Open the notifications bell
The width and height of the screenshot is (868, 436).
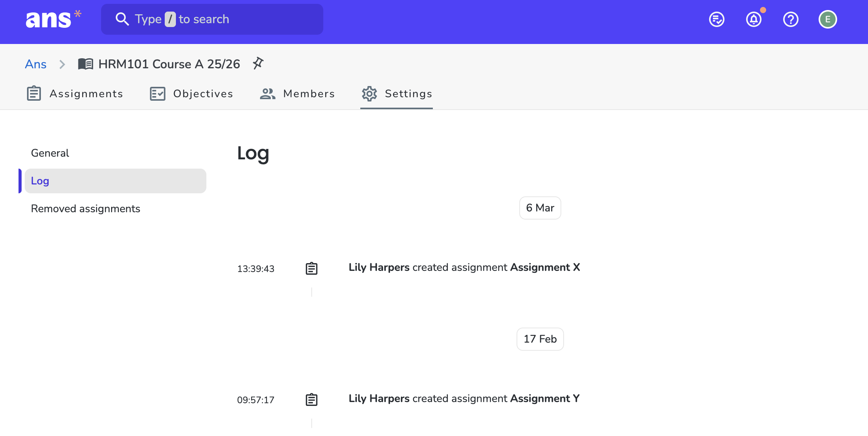pyautogui.click(x=754, y=19)
